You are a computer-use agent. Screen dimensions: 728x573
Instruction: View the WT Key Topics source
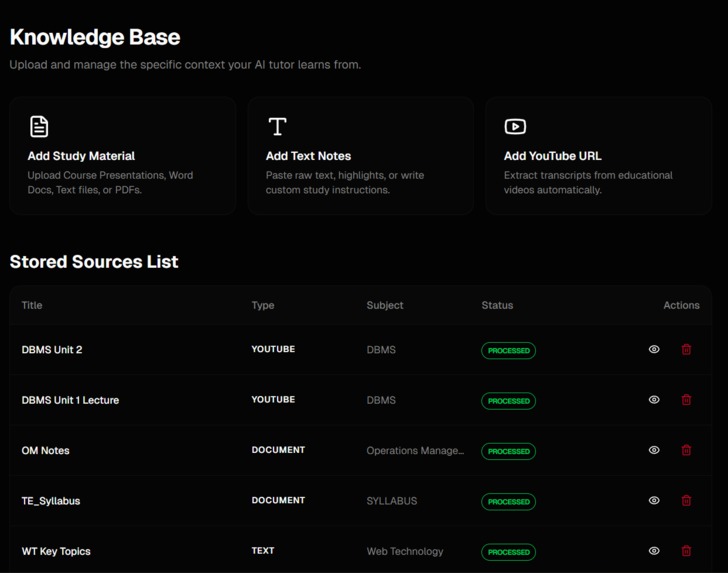[x=654, y=551]
